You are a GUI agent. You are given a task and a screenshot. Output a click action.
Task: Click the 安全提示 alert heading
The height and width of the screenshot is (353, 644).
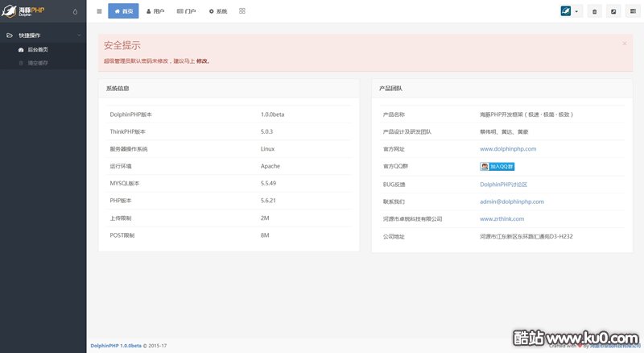pyautogui.click(x=122, y=46)
